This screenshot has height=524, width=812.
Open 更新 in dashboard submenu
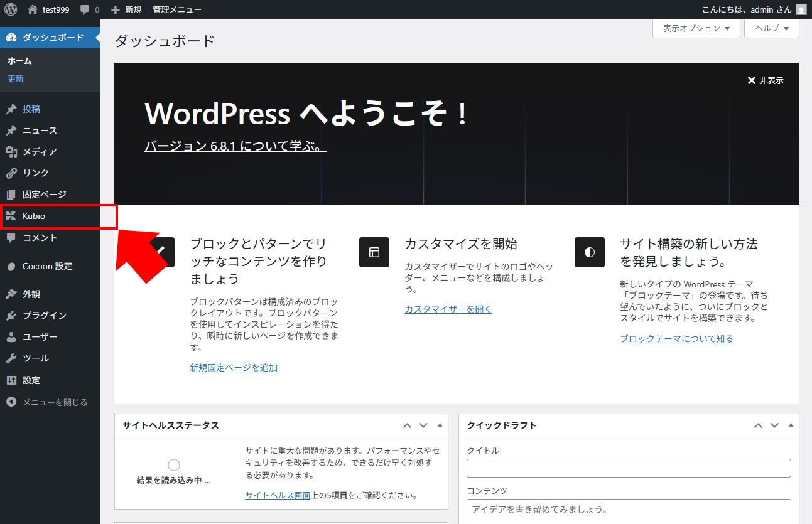pyautogui.click(x=16, y=78)
